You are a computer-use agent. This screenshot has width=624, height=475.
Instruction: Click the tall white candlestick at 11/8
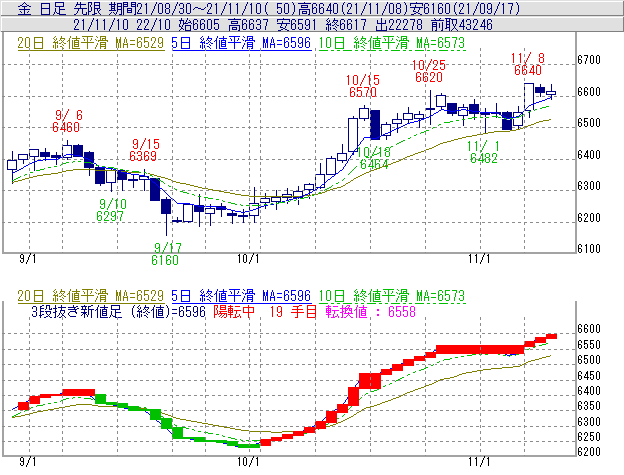528,97
